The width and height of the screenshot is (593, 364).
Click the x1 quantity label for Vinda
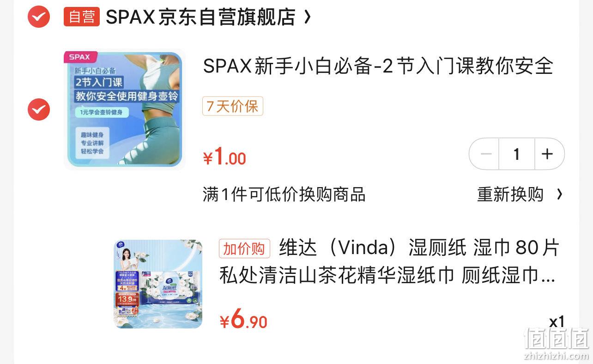[x=557, y=321]
